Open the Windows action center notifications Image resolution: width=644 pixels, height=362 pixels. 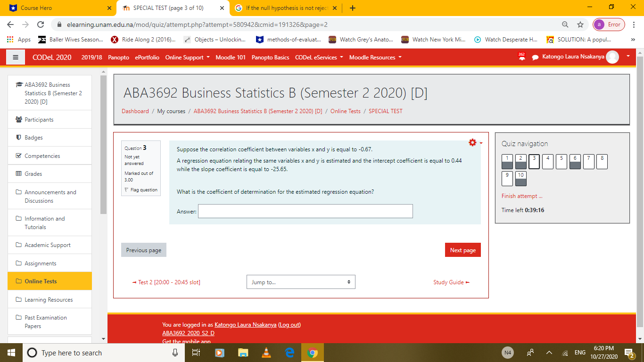tap(629, 353)
